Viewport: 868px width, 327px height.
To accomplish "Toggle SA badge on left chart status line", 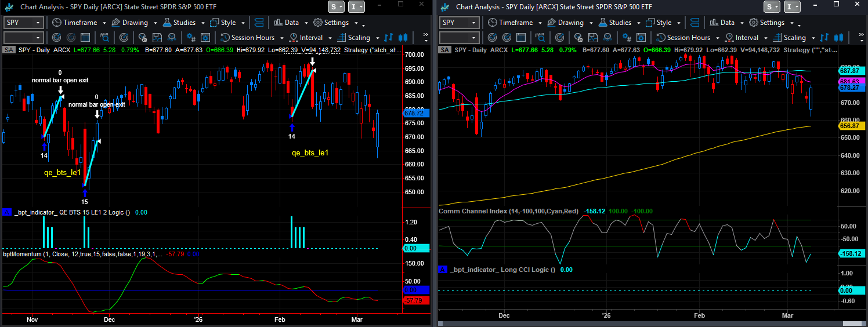I will tap(9, 50).
